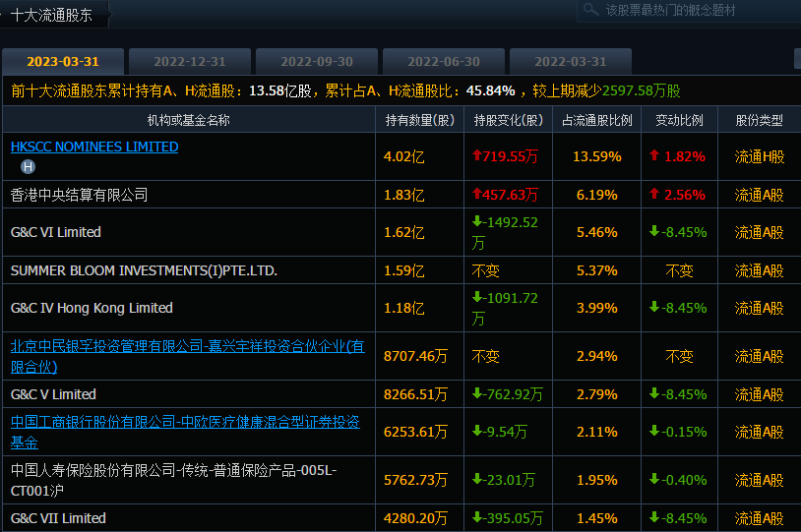The width and height of the screenshot is (801, 532).
Task: Click the 占流通股比例 column header
Action: click(x=597, y=120)
